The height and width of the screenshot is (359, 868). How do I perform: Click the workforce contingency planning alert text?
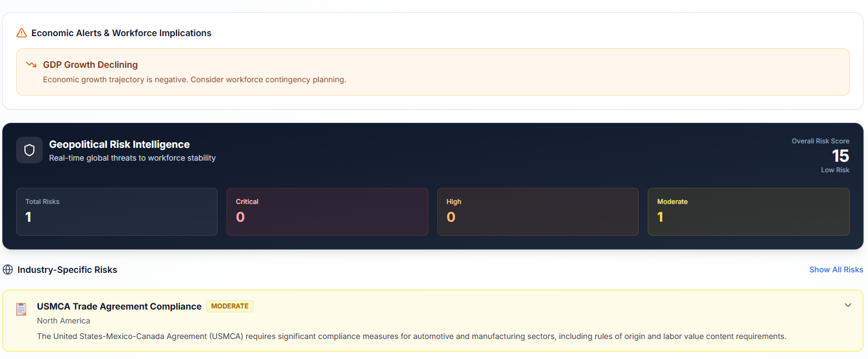point(194,79)
